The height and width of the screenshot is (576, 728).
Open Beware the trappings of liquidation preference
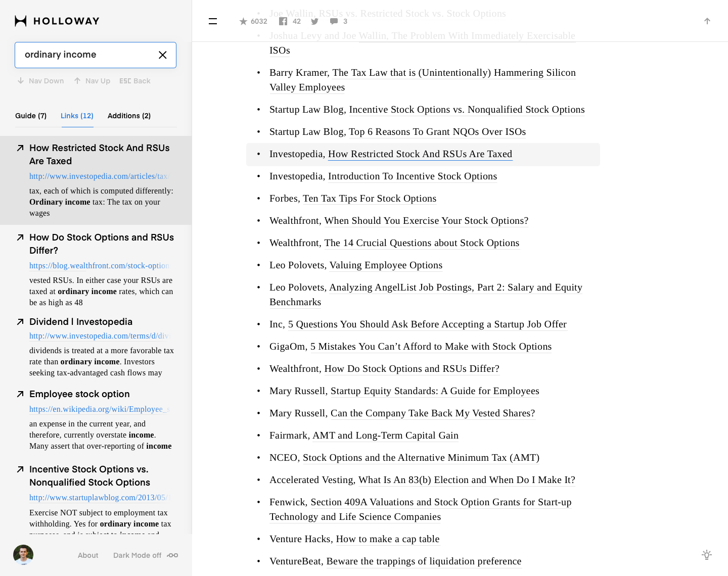click(424, 561)
